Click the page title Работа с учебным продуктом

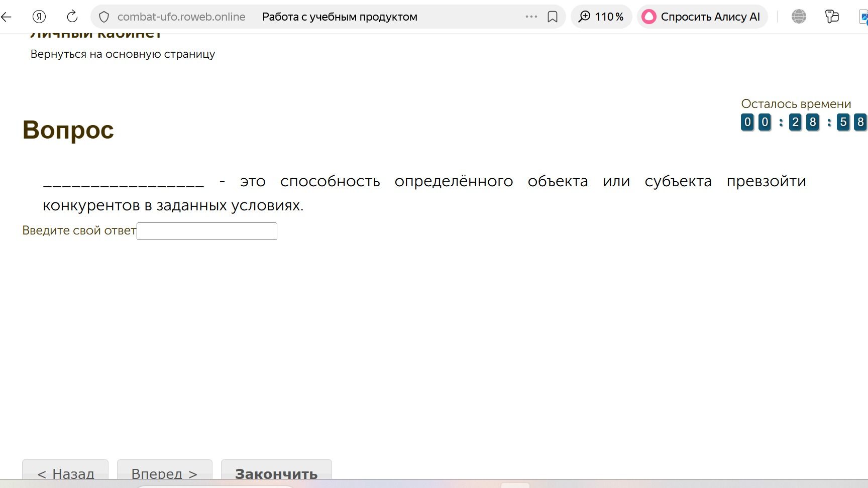(x=340, y=17)
